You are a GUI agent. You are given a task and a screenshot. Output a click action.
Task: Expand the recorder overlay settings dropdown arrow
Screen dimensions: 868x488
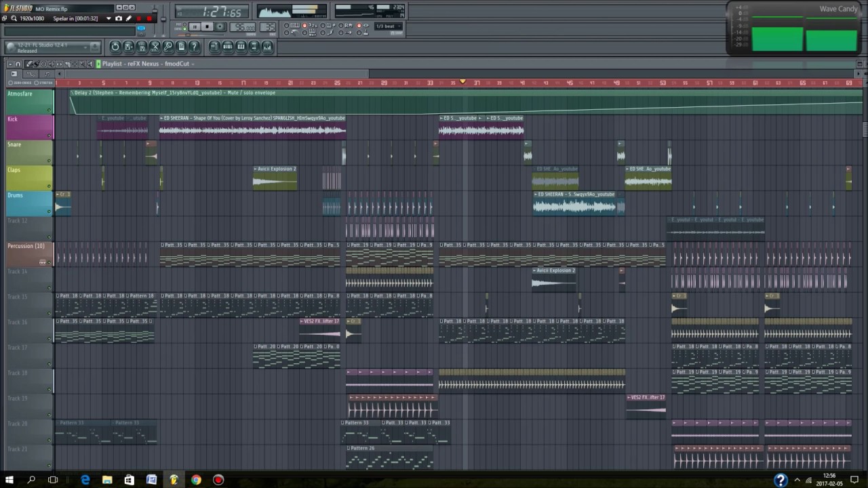point(108,18)
